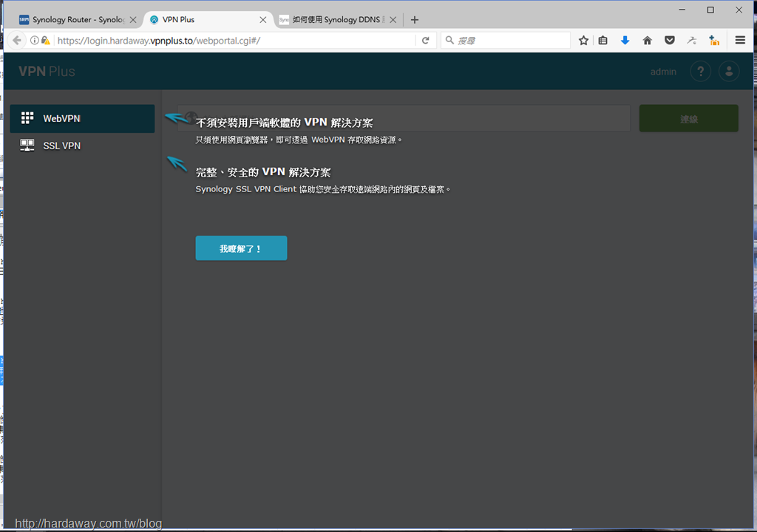
Task: Switch to the VPN Plus browser tab
Action: (208, 20)
